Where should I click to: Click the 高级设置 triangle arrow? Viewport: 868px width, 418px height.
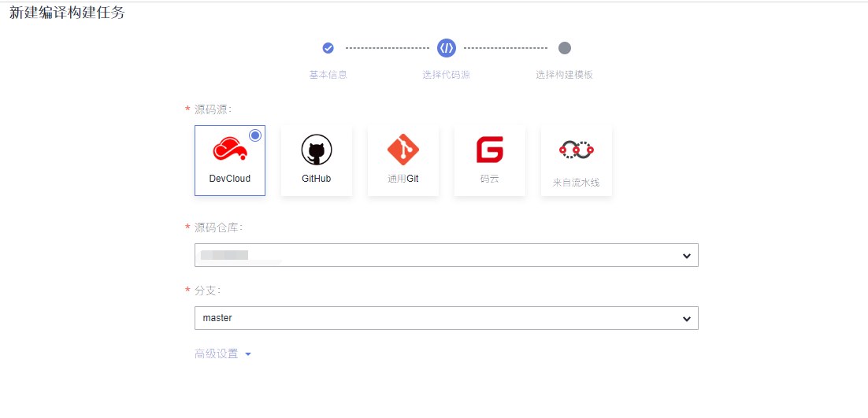coord(248,354)
